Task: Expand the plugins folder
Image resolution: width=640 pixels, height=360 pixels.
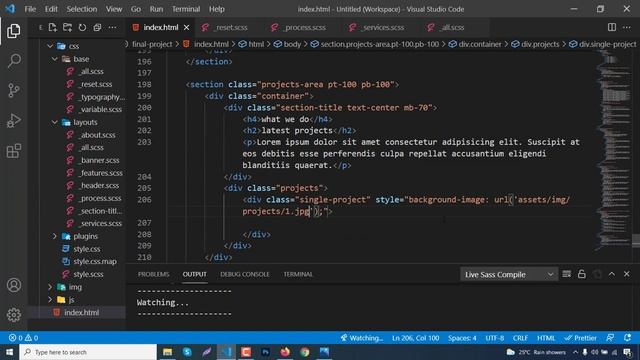Action: pos(55,236)
